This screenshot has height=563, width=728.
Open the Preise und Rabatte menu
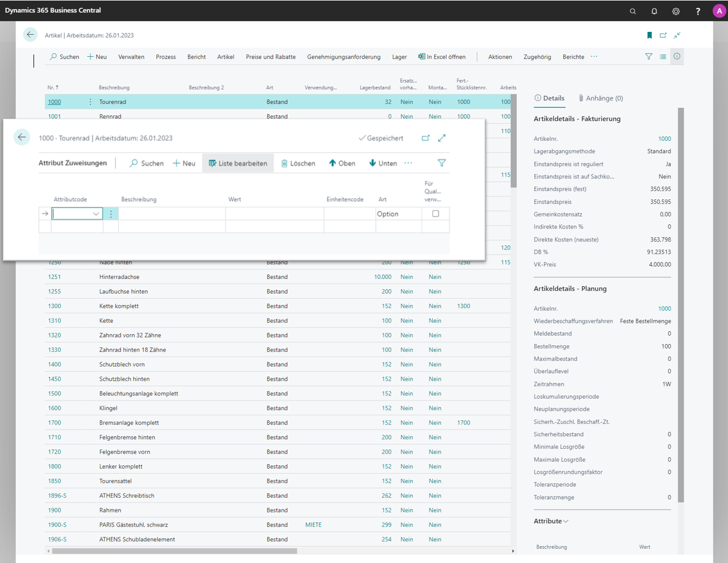(x=270, y=57)
